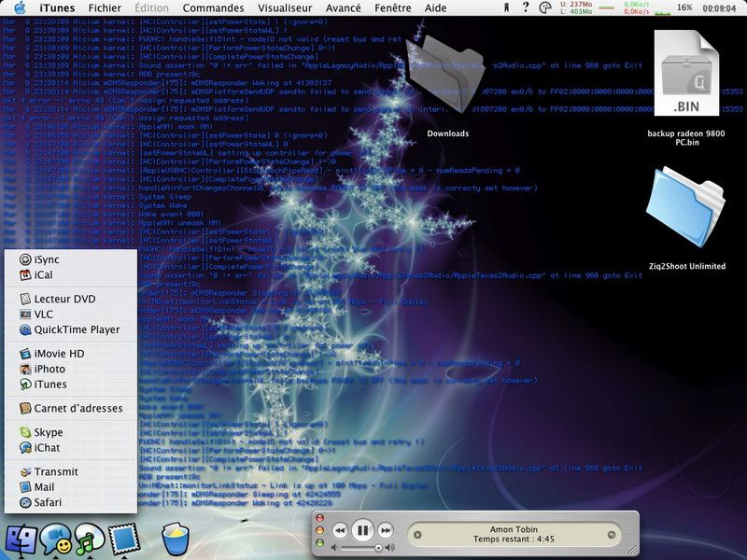The height and width of the screenshot is (560, 747).
Task: Click the high-volume speaker icon in mini player
Action: pyautogui.click(x=390, y=548)
